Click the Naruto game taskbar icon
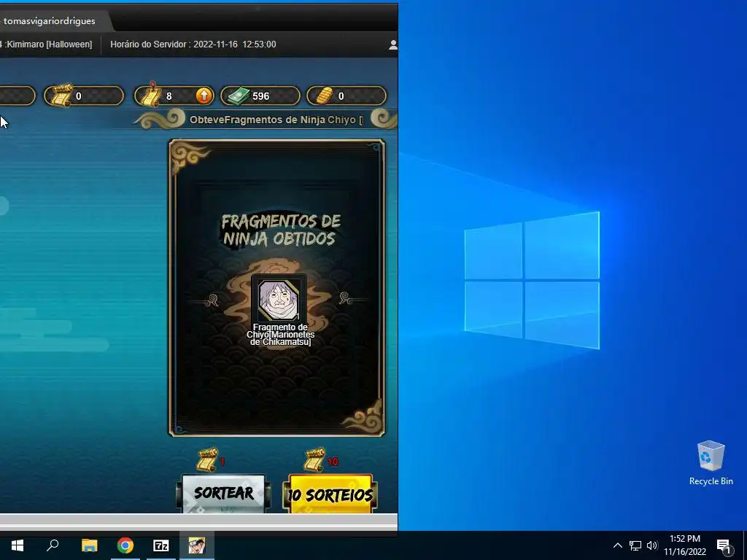Viewport: 747px width, 560px height. [197, 545]
